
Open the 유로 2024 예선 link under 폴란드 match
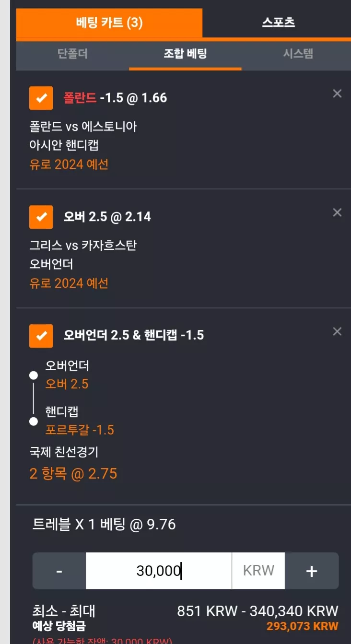pyautogui.click(x=69, y=164)
